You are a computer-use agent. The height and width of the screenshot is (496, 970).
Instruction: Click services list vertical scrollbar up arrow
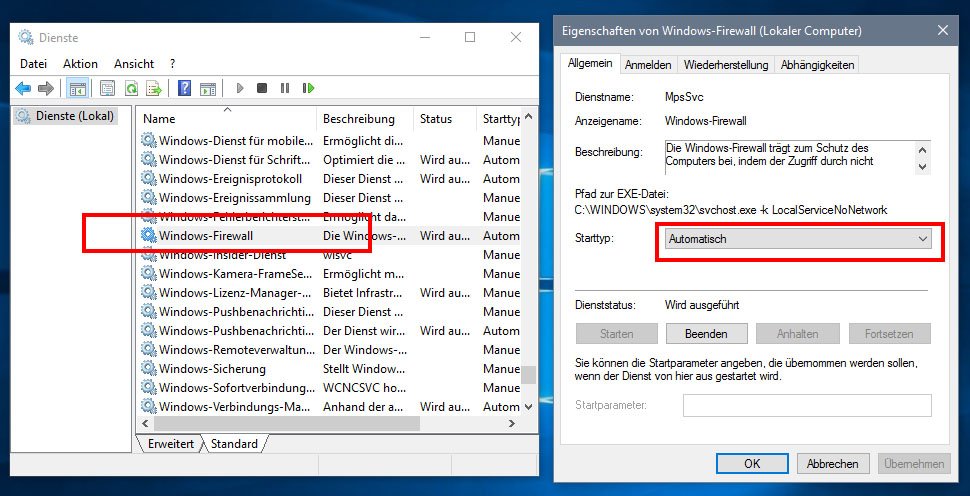[x=528, y=116]
